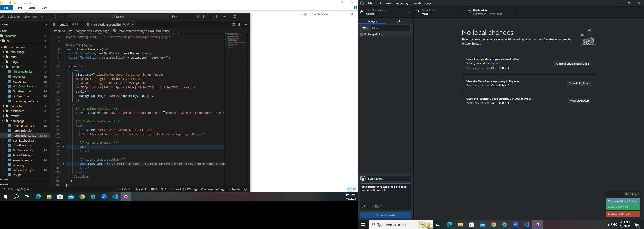Click commit summary field notifications
This screenshot has height=229, width=644.
click(389, 178)
